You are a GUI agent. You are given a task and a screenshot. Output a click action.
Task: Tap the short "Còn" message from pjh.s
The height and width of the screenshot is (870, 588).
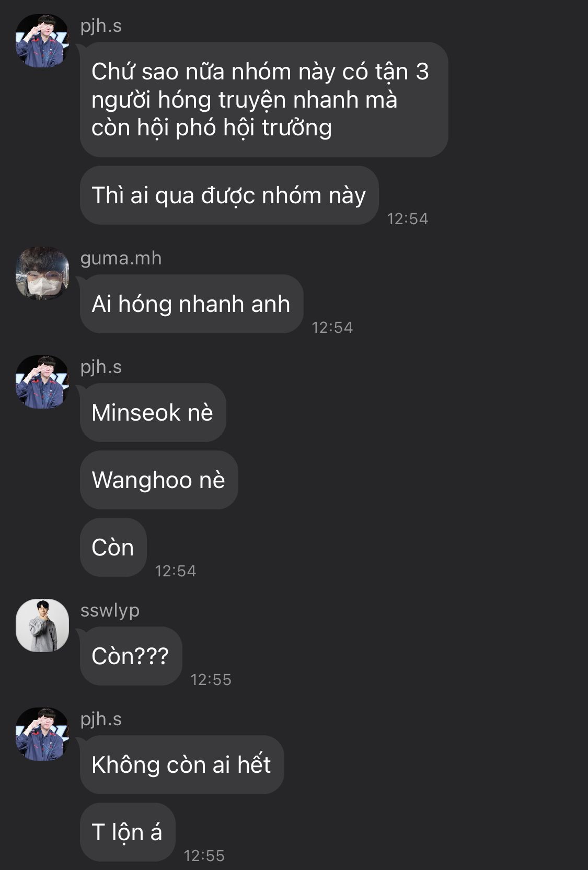coord(113,548)
